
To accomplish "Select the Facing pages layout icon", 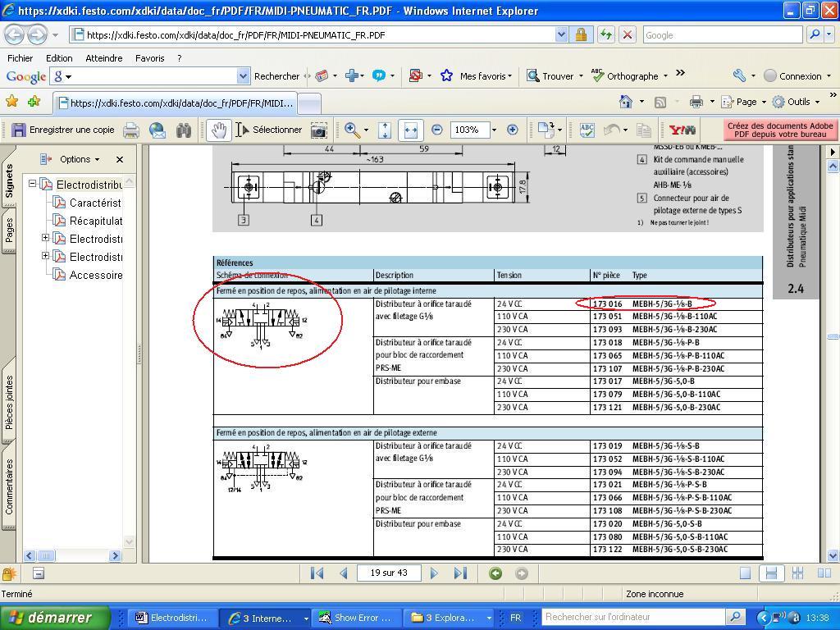I will click(824, 573).
